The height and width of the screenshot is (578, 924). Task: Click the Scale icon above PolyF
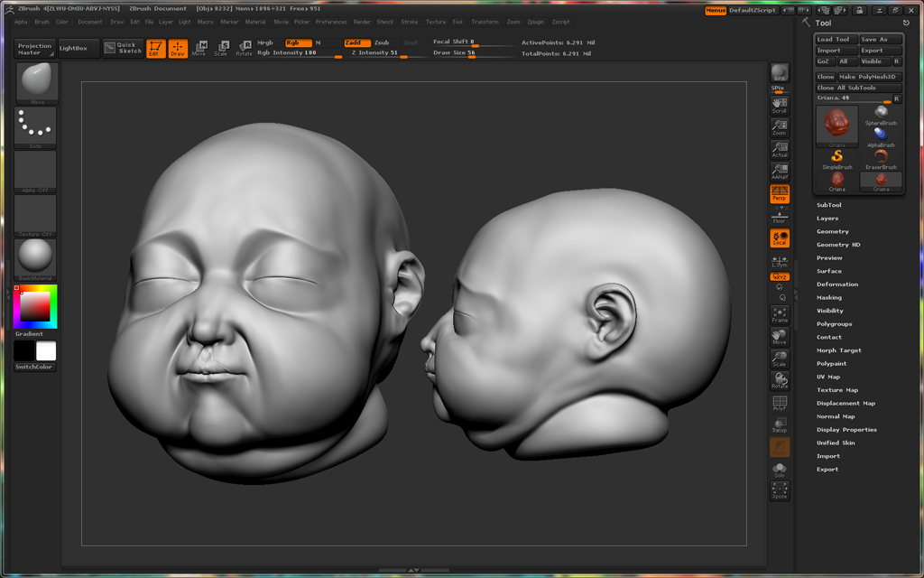point(780,359)
